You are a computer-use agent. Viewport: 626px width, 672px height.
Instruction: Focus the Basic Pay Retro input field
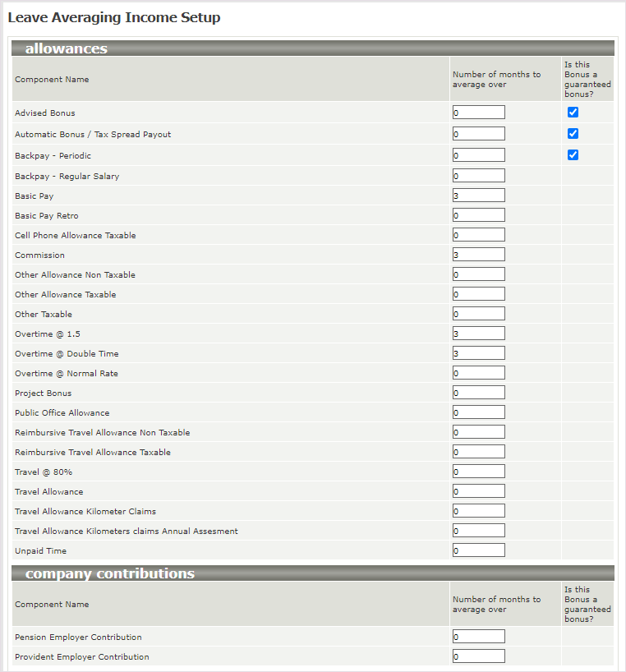[x=478, y=215]
